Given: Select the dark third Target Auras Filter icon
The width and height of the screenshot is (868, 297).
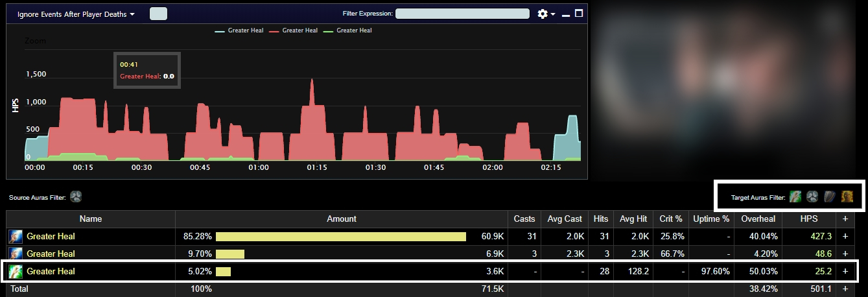Looking at the screenshot, I should pyautogui.click(x=830, y=196).
